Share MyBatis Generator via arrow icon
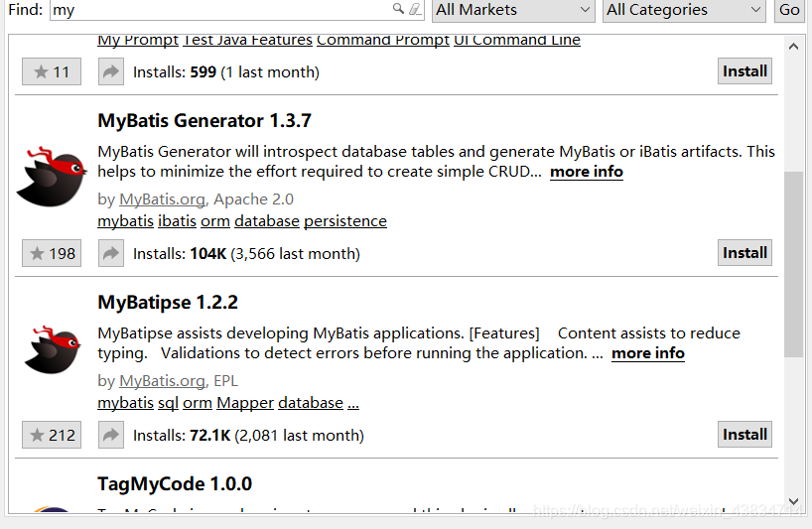The image size is (812, 529). [x=111, y=253]
